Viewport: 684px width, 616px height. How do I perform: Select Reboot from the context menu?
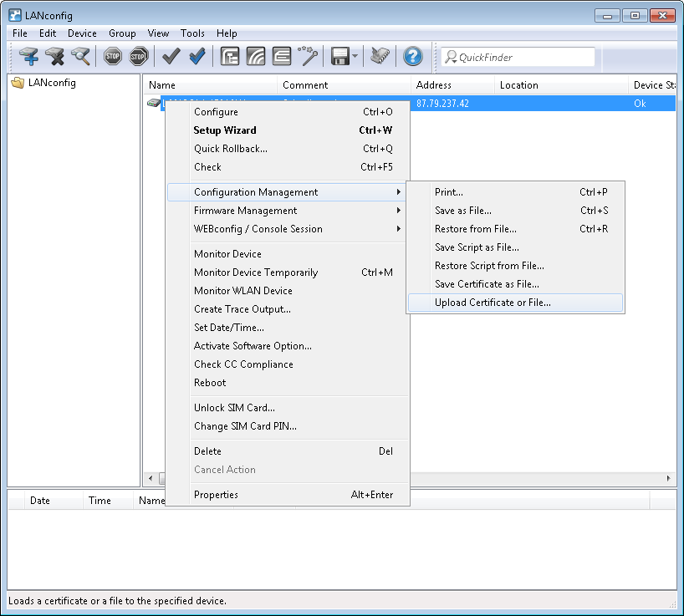click(x=210, y=383)
